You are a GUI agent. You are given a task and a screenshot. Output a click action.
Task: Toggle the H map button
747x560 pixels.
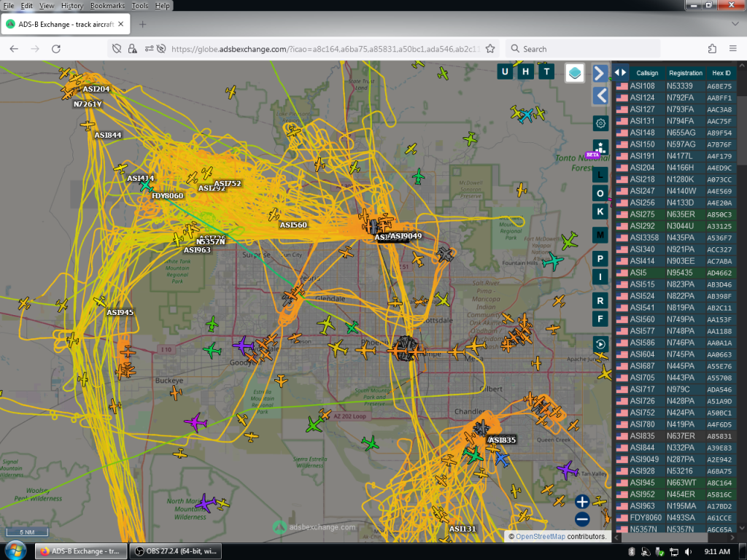[x=525, y=71]
